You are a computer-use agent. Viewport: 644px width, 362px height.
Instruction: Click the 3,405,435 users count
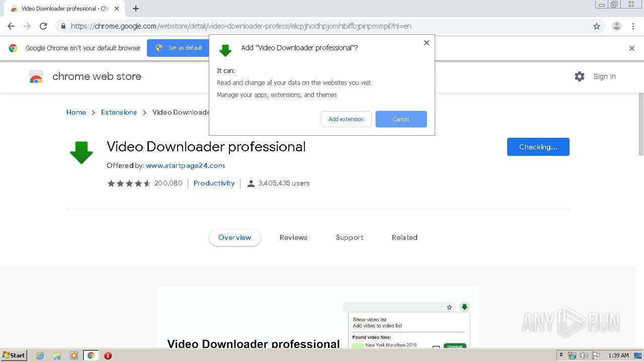pyautogui.click(x=278, y=183)
